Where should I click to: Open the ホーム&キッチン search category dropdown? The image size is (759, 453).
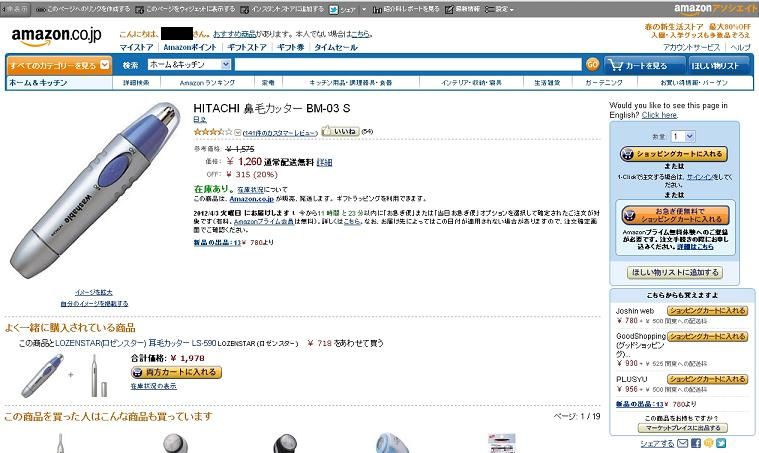point(189,64)
